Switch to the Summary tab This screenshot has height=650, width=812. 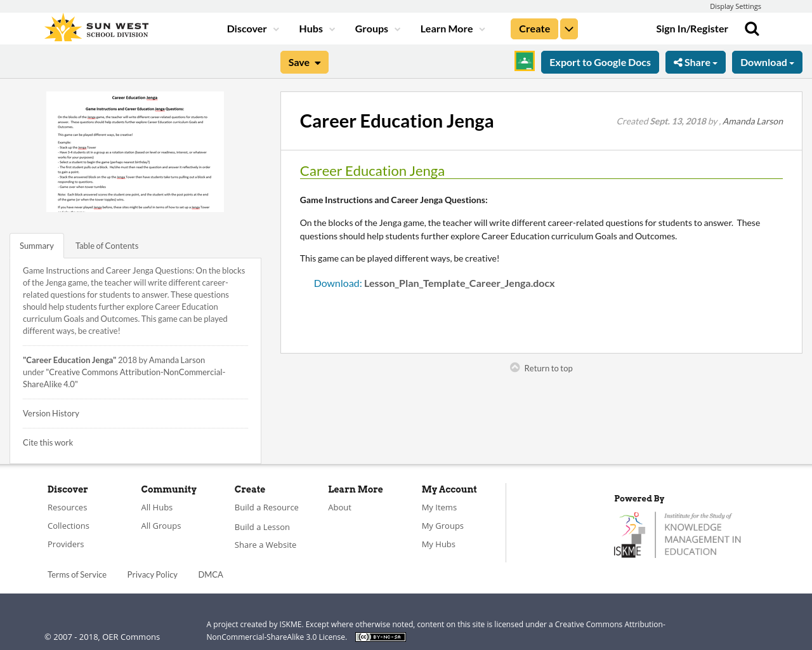[36, 244]
